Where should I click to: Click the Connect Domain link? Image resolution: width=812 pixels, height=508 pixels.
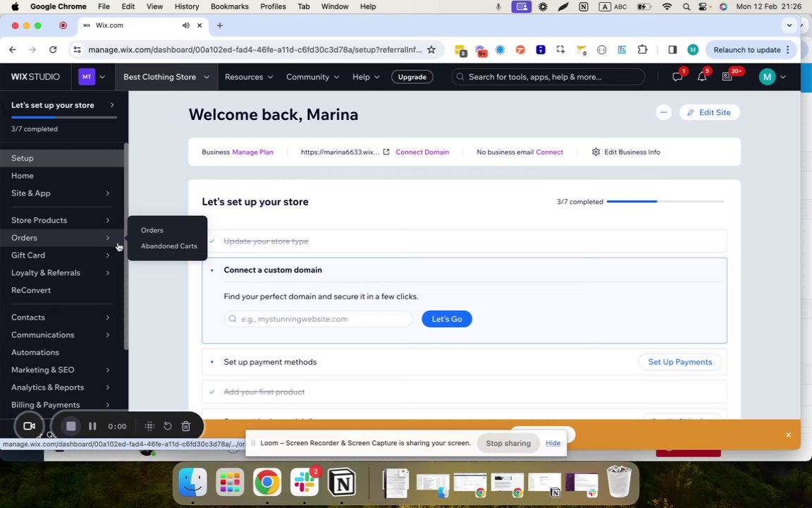click(x=422, y=152)
